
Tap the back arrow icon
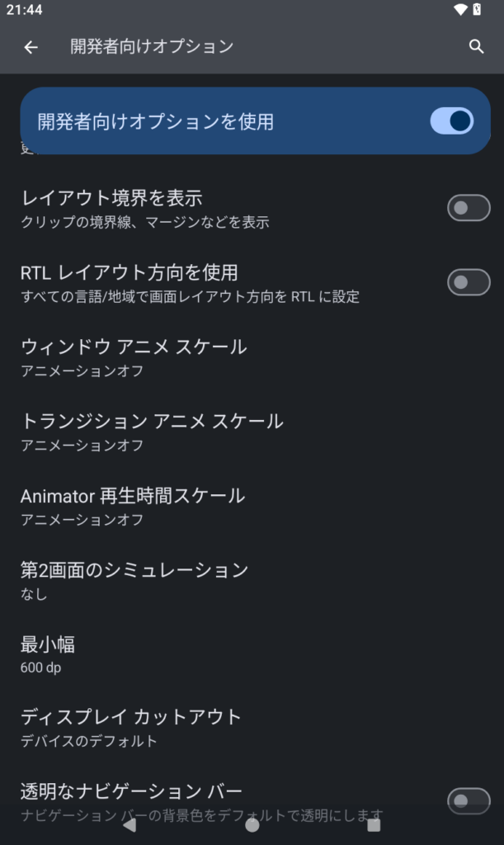[x=31, y=47]
